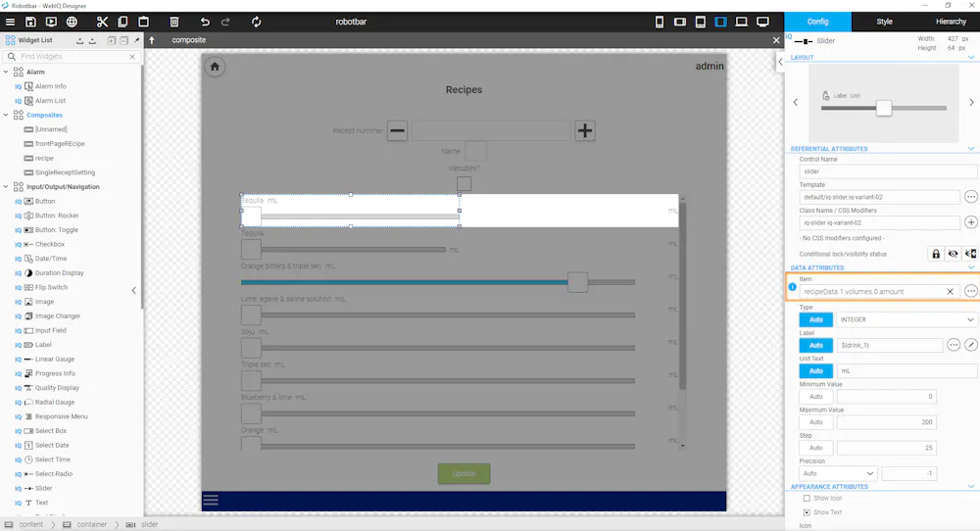Cut selection with the scissors icon
980x531 pixels.
click(x=102, y=22)
